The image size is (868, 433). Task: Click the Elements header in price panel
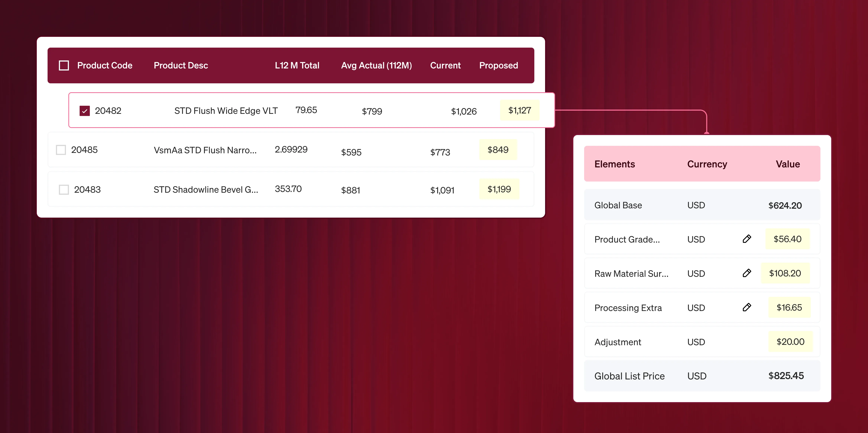tap(614, 164)
